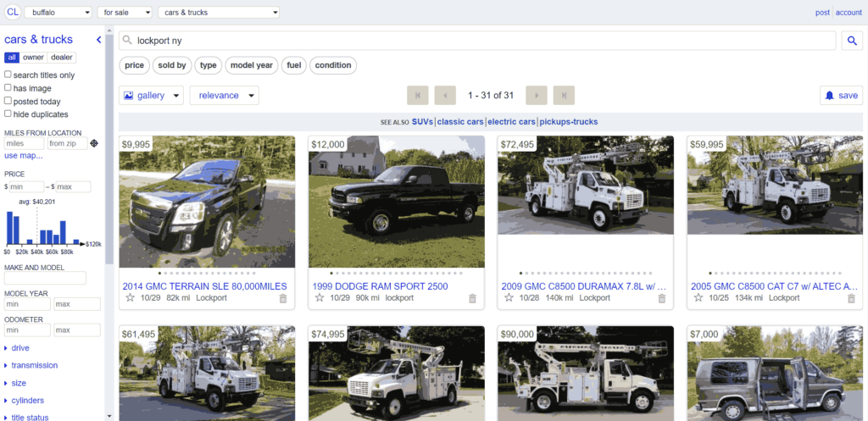Open the 'for sale' category dropdown
Viewport: 868px width, 421px height.
(x=125, y=12)
